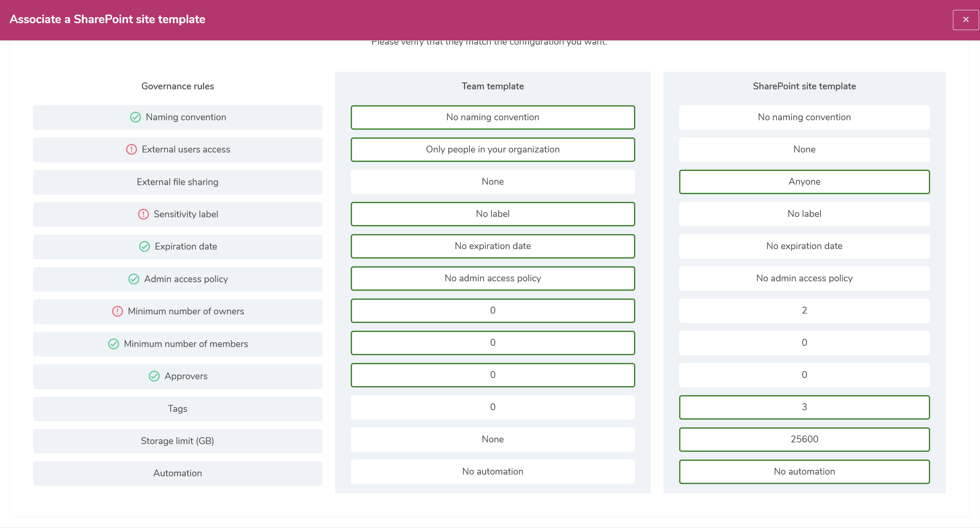Select Team template's 0 minimum owners value
Image resolution: width=980 pixels, height=530 pixels.
click(x=493, y=311)
